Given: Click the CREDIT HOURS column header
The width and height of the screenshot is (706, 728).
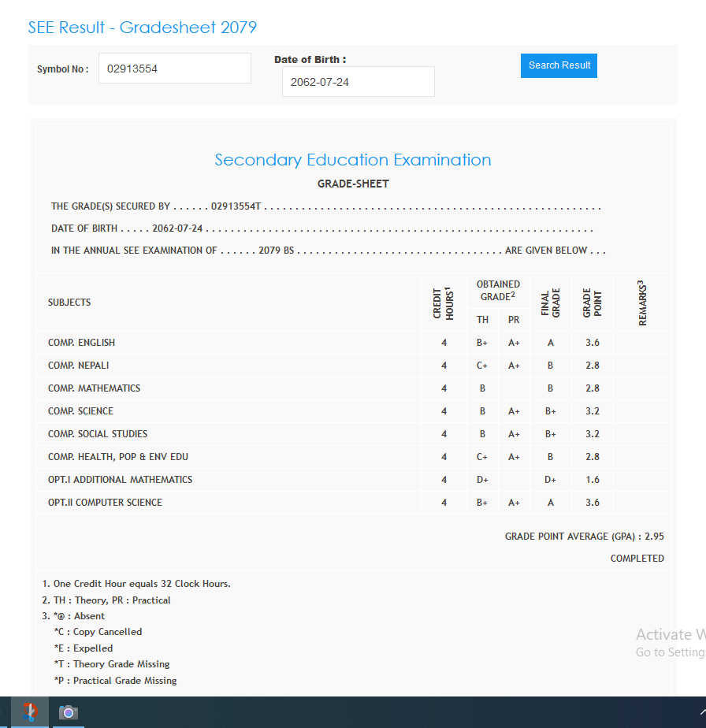Looking at the screenshot, I should click(444, 303).
